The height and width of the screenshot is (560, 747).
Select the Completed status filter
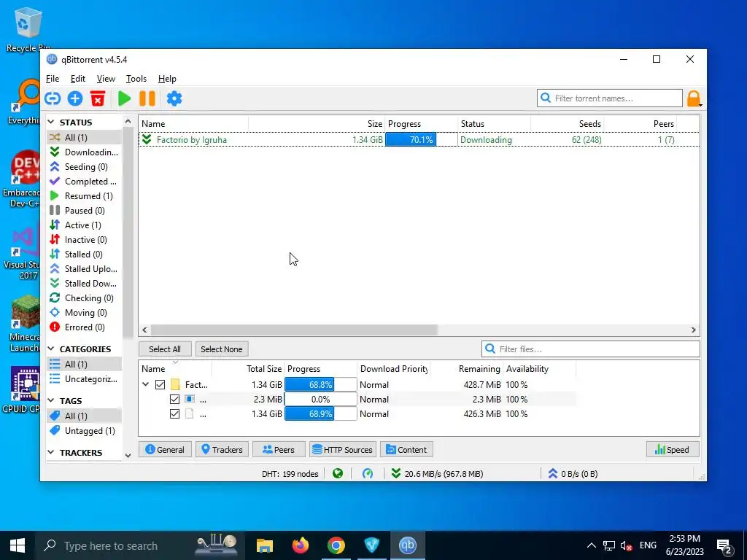coord(84,182)
